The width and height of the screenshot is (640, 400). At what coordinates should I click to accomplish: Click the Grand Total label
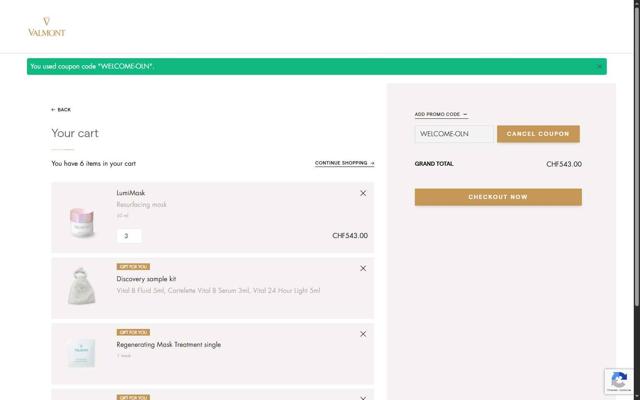pyautogui.click(x=434, y=164)
